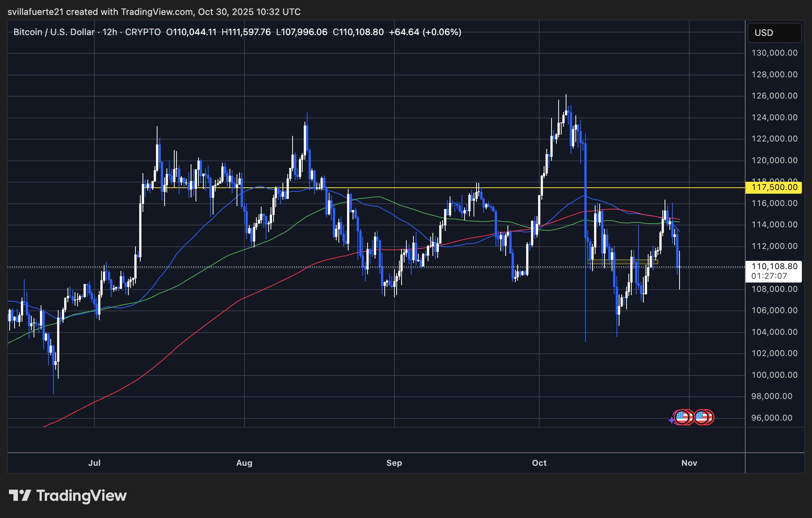Open the USD currency selector
The image size is (812, 518).
point(774,32)
